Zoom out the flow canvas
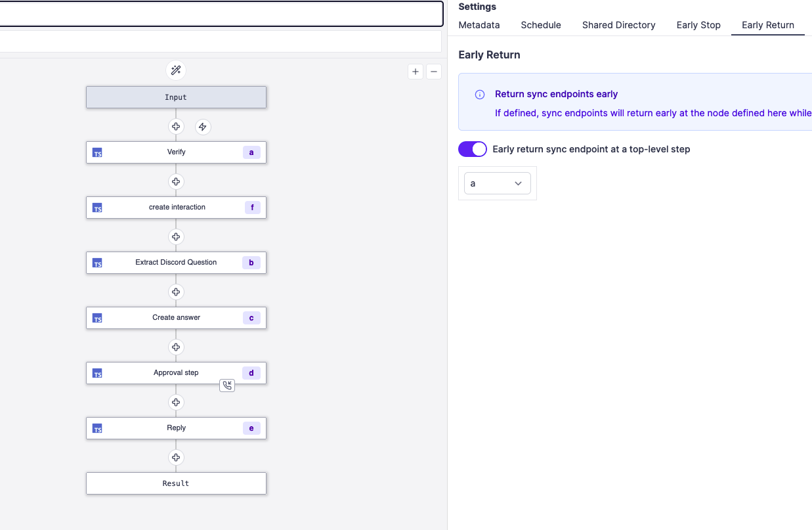Viewport: 812px width, 530px height. pyautogui.click(x=434, y=72)
